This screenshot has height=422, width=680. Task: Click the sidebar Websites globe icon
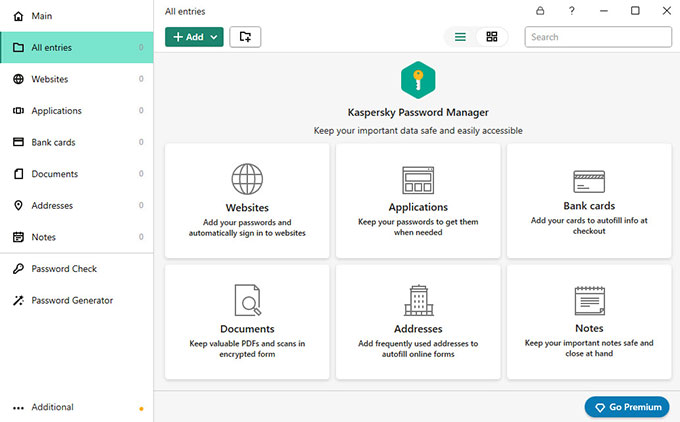click(x=18, y=79)
